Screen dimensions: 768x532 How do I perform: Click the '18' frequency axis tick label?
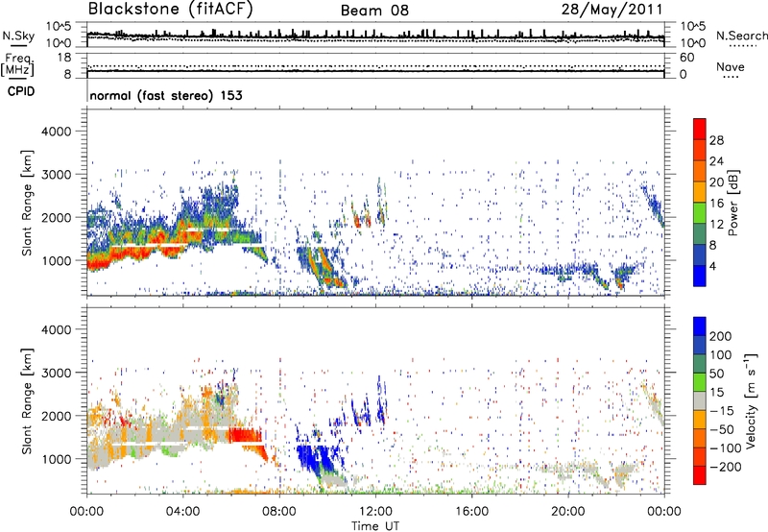64,58
